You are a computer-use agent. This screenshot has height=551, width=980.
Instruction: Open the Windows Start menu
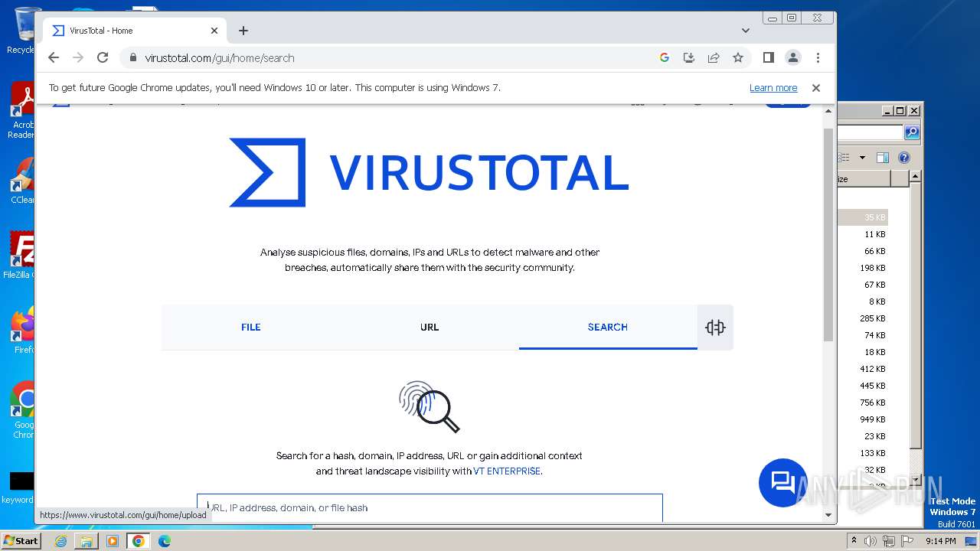point(21,541)
